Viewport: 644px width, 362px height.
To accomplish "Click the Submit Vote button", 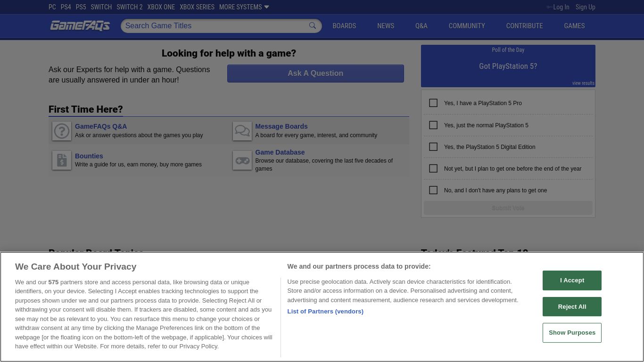I will 508,208.
